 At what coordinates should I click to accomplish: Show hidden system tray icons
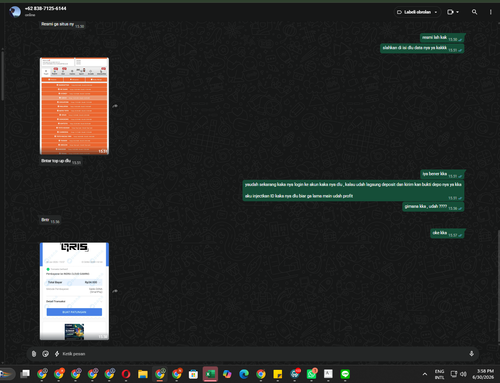coord(425,374)
